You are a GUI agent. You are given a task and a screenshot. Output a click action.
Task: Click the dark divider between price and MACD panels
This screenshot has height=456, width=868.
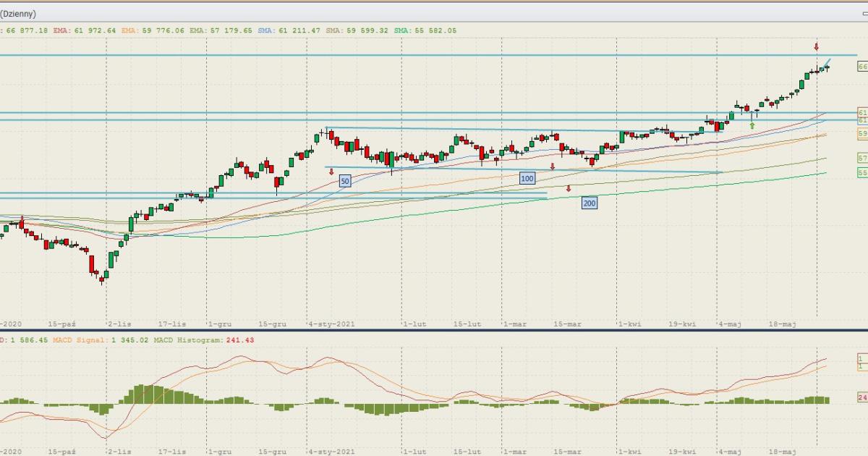coord(434,331)
